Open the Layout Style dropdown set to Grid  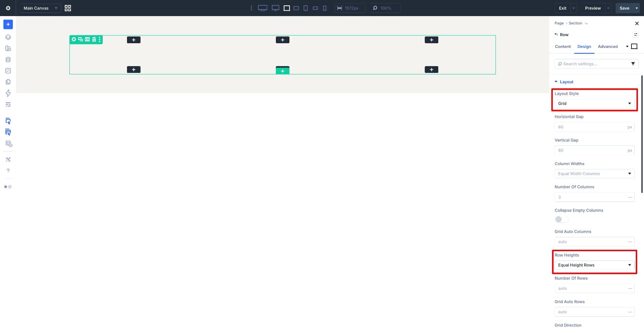tap(594, 103)
